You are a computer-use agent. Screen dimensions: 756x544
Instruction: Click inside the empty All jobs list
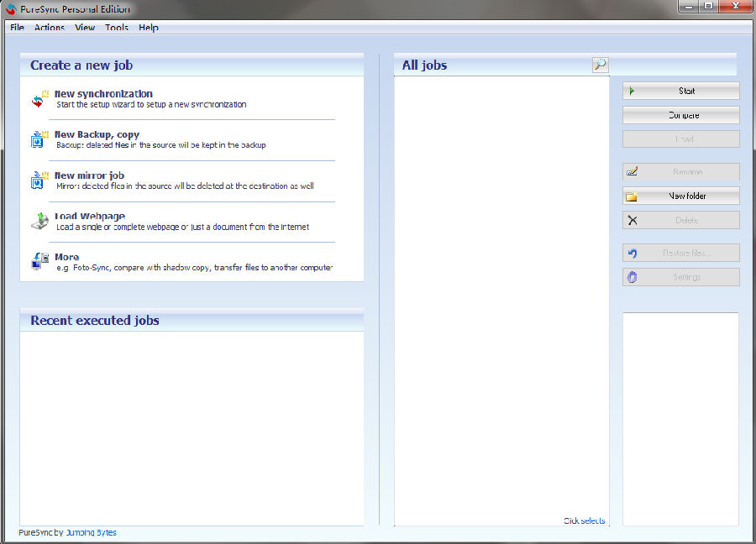pyautogui.click(x=501, y=294)
